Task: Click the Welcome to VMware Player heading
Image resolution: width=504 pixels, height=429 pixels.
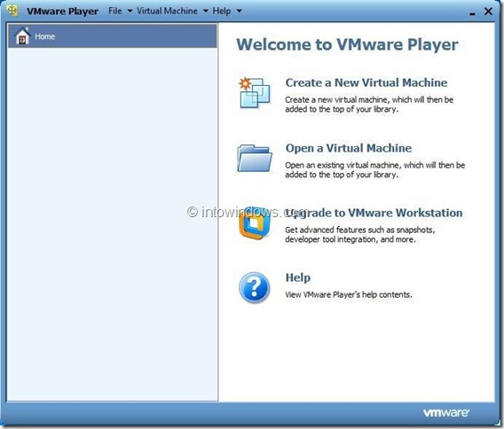Action: tap(347, 45)
